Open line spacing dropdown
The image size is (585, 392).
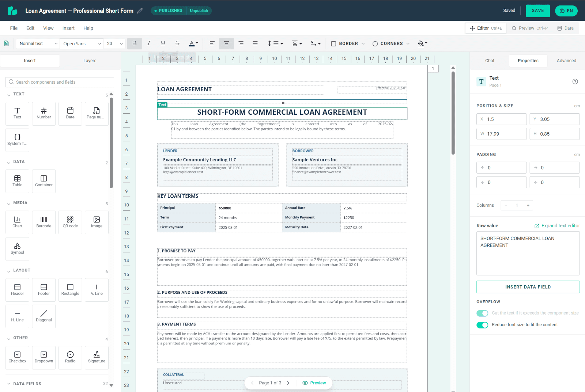point(275,43)
